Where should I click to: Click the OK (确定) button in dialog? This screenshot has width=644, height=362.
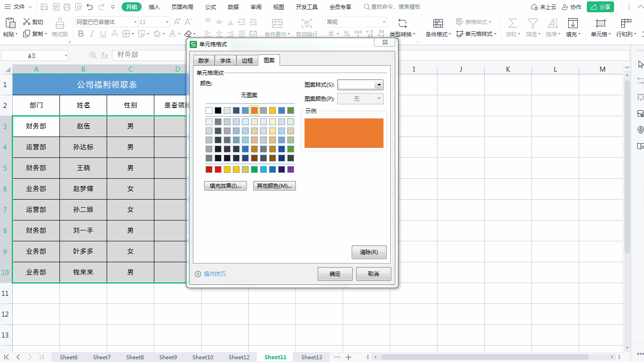coord(335,274)
